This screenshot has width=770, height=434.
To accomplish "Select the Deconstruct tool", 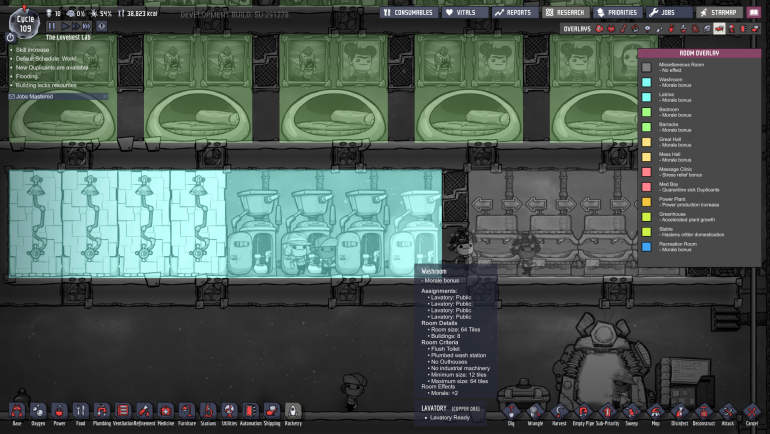I will [704, 411].
